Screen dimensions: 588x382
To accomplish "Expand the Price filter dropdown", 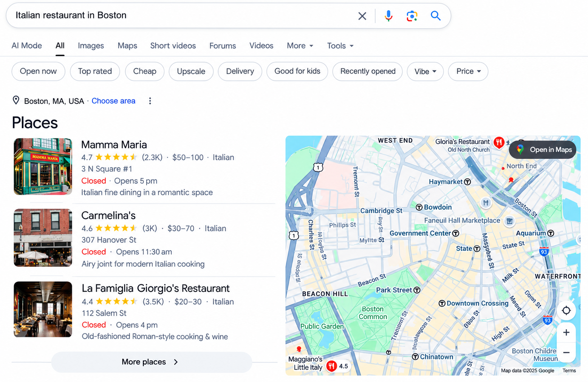I will click(x=468, y=71).
